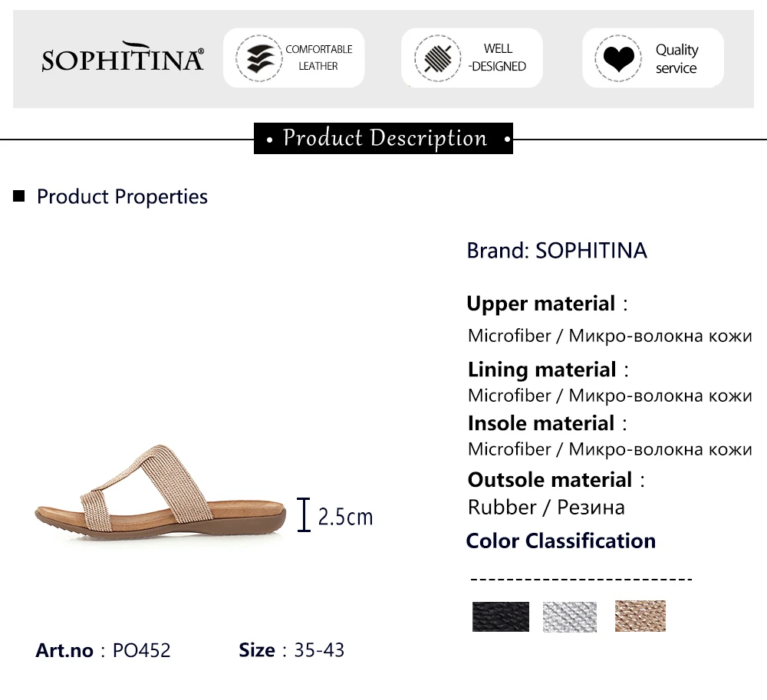767x700 pixels.
Task: Click the Size 35-43 label
Action: [291, 650]
